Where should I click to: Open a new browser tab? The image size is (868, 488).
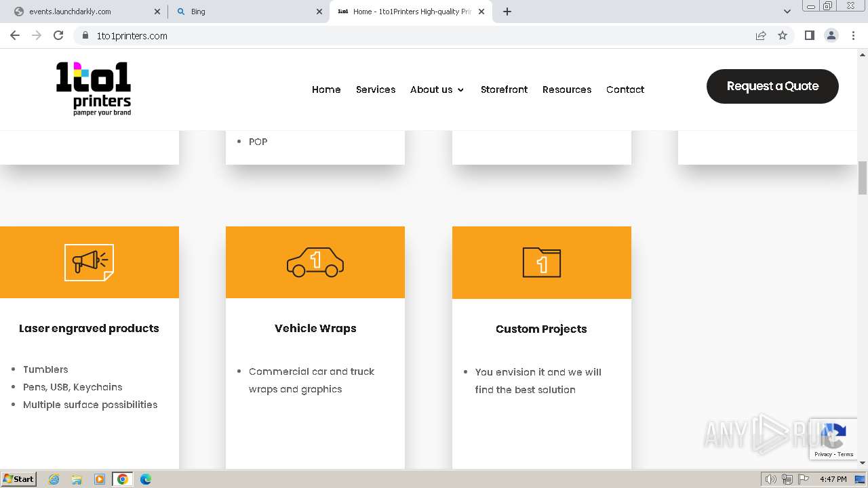coord(507,12)
